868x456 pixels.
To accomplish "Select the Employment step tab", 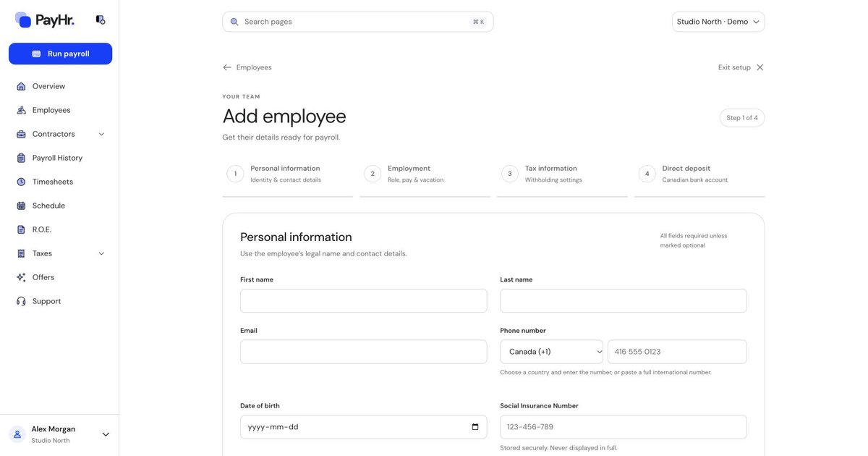I will click(425, 174).
